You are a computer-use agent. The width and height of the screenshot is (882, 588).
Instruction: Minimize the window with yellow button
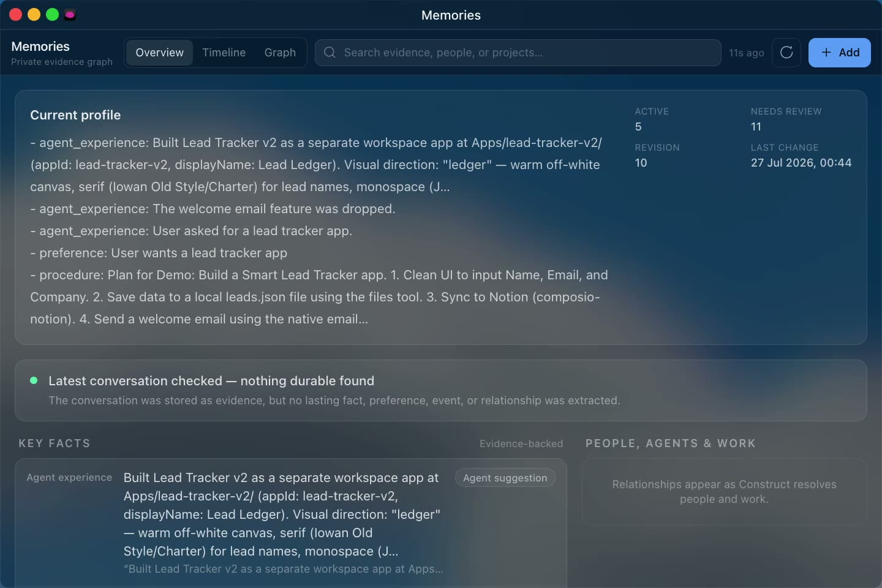coord(34,15)
